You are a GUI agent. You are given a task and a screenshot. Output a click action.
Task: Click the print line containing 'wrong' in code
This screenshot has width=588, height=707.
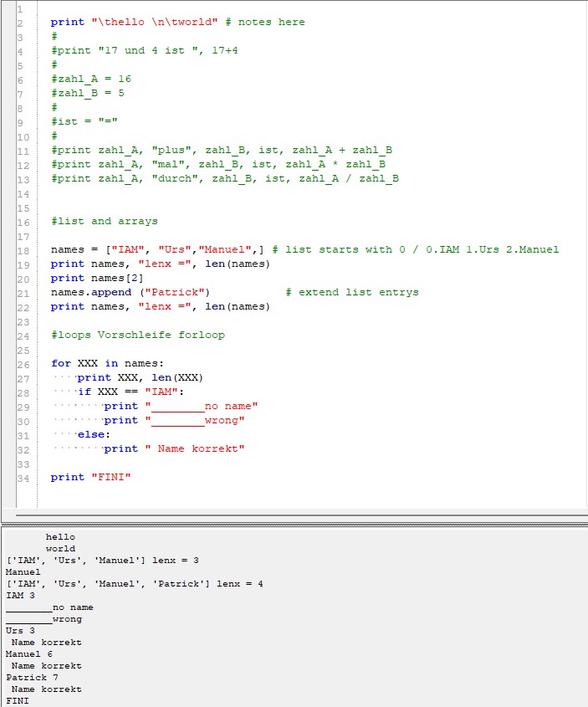[174, 421]
